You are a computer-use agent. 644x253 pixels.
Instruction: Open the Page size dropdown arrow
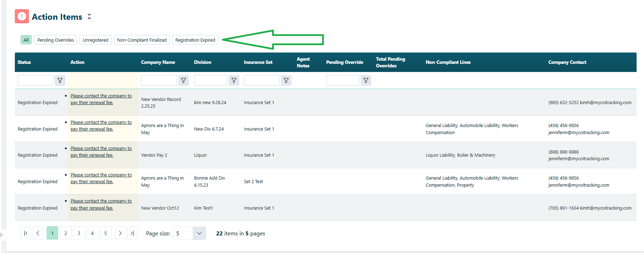point(199,233)
